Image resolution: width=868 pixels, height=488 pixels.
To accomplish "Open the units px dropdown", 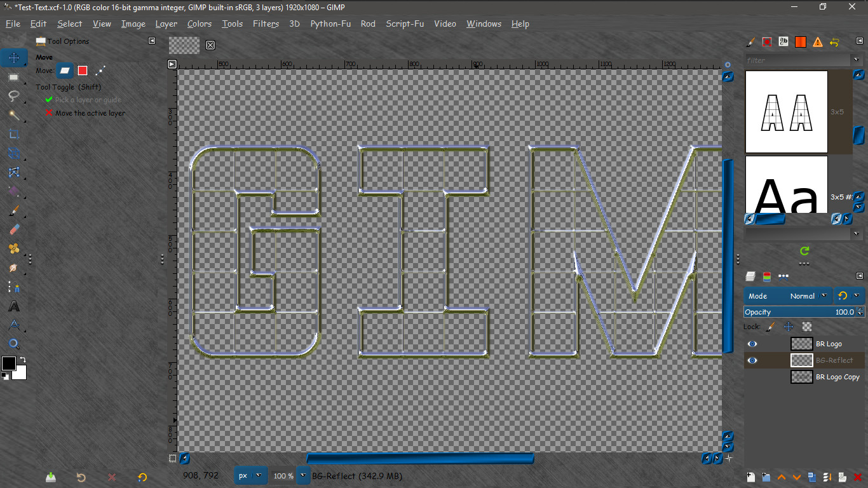I will (x=250, y=475).
